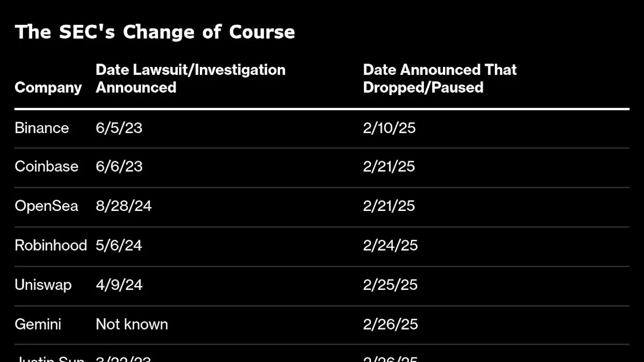Viewport: 644px width, 362px height.
Task: Click the Date Lawsuit/Investigation Announced header
Action: pyautogui.click(x=191, y=78)
